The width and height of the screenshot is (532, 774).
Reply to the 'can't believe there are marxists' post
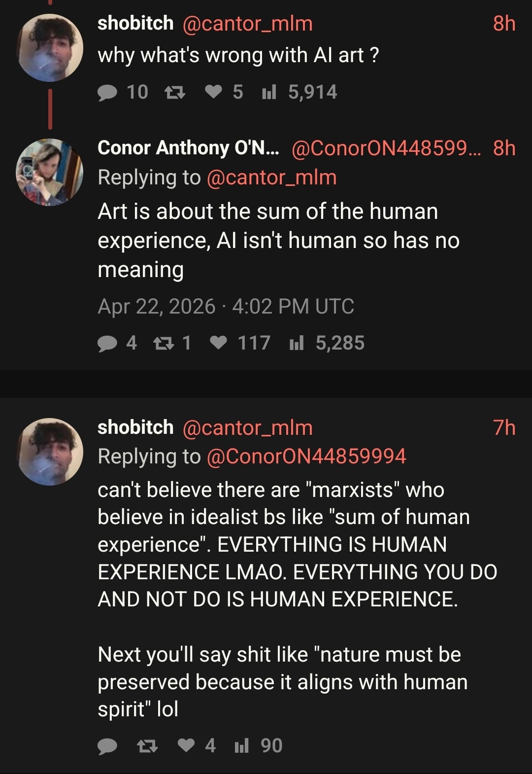click(x=107, y=746)
